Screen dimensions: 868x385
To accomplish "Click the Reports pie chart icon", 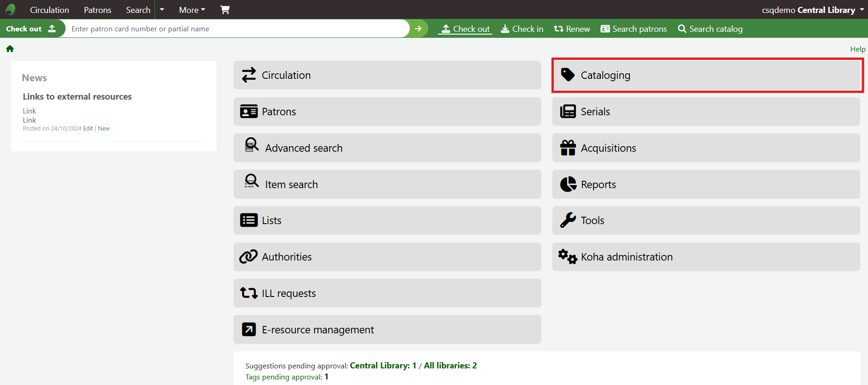I will (x=568, y=184).
